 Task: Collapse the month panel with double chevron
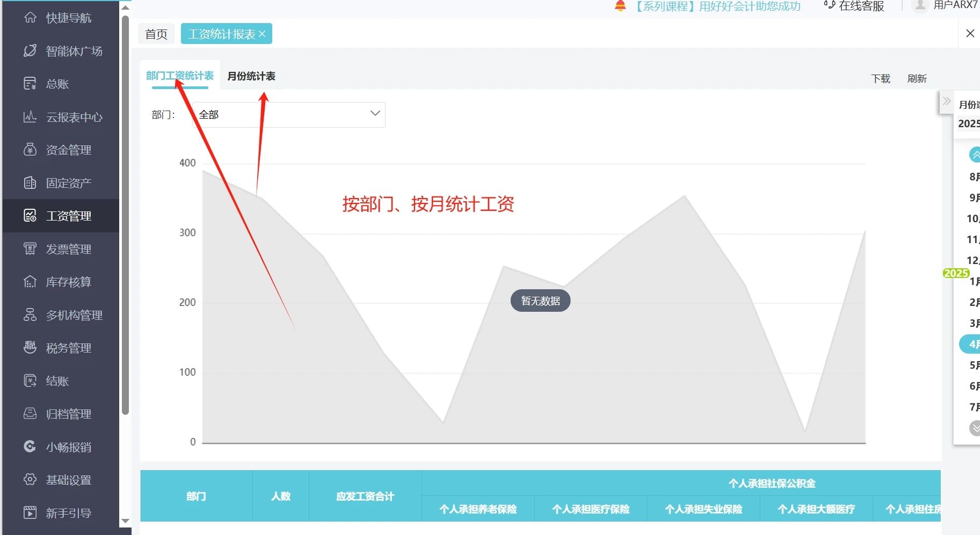pos(947,101)
